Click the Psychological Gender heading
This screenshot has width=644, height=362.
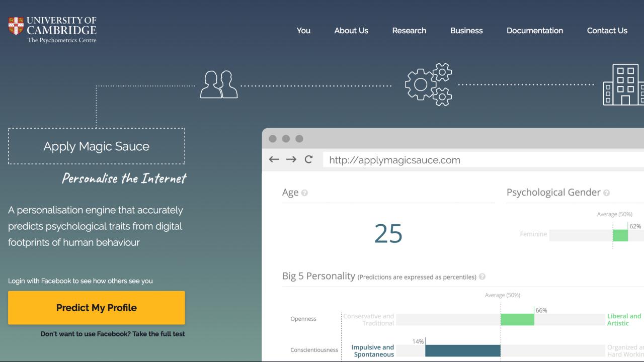point(553,193)
